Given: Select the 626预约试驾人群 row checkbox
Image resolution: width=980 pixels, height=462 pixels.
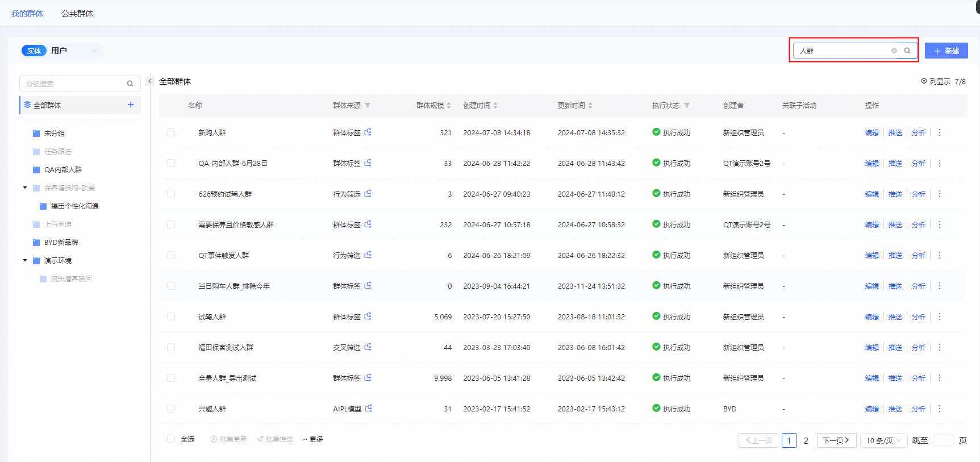Looking at the screenshot, I should pos(171,194).
